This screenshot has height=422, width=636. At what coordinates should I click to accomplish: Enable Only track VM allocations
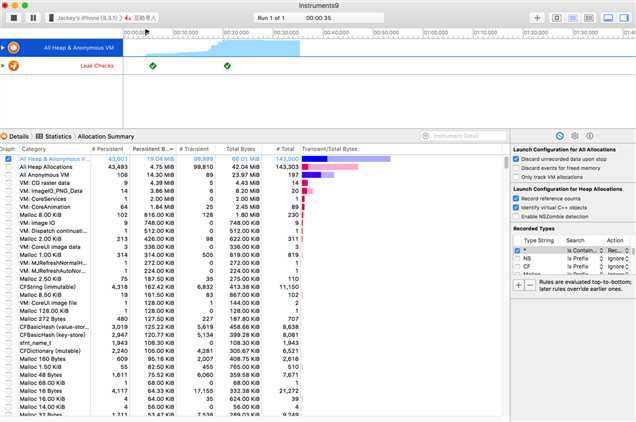pos(516,177)
